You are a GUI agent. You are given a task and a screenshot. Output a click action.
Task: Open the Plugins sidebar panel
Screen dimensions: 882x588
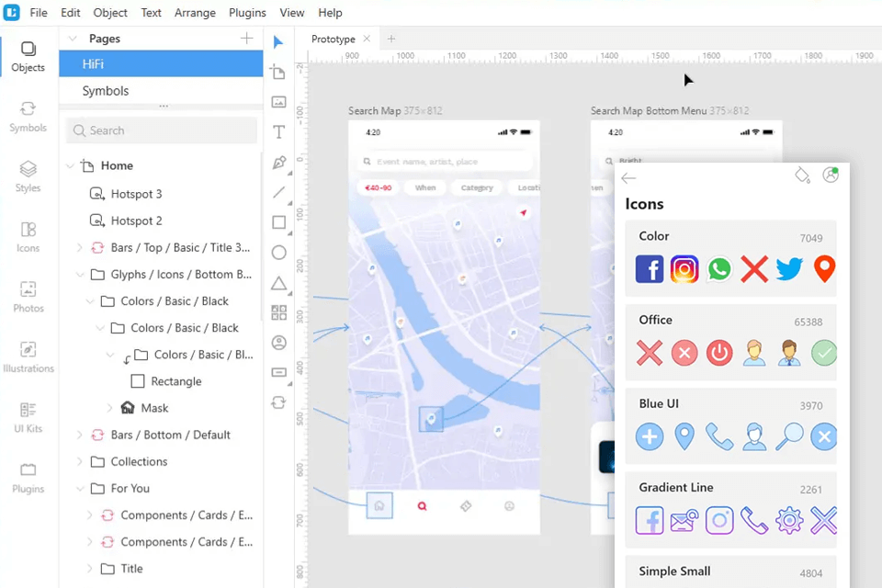point(28,479)
